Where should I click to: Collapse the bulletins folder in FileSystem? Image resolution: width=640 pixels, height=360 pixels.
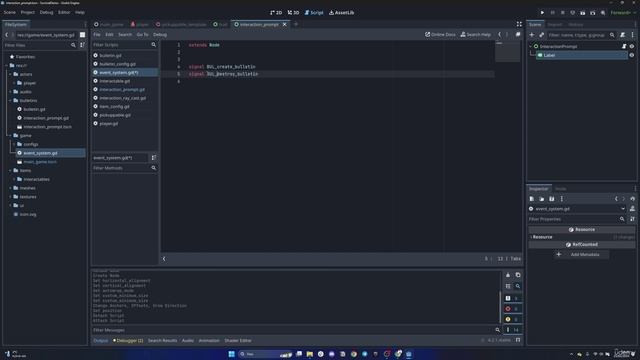[x=11, y=100]
